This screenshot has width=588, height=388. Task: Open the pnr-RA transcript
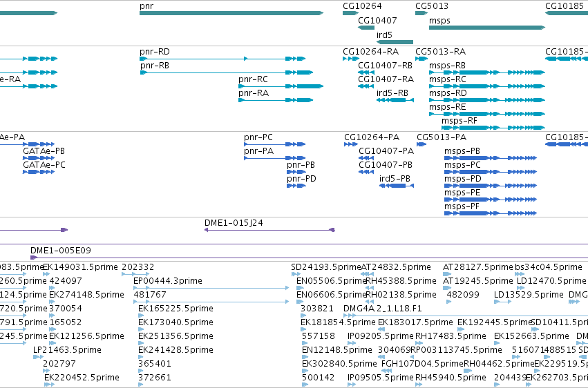(x=276, y=100)
